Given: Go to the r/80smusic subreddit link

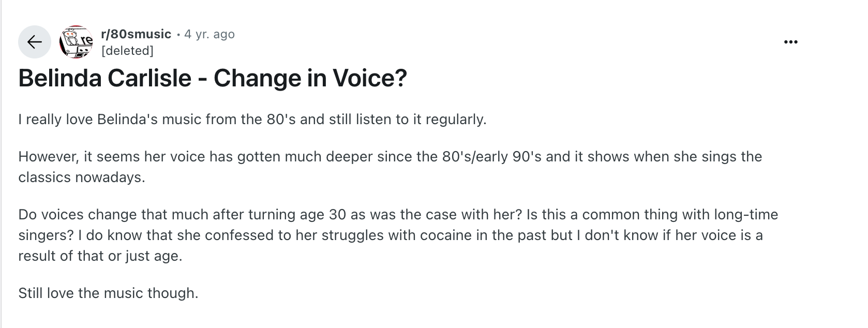Looking at the screenshot, I should 136,34.
